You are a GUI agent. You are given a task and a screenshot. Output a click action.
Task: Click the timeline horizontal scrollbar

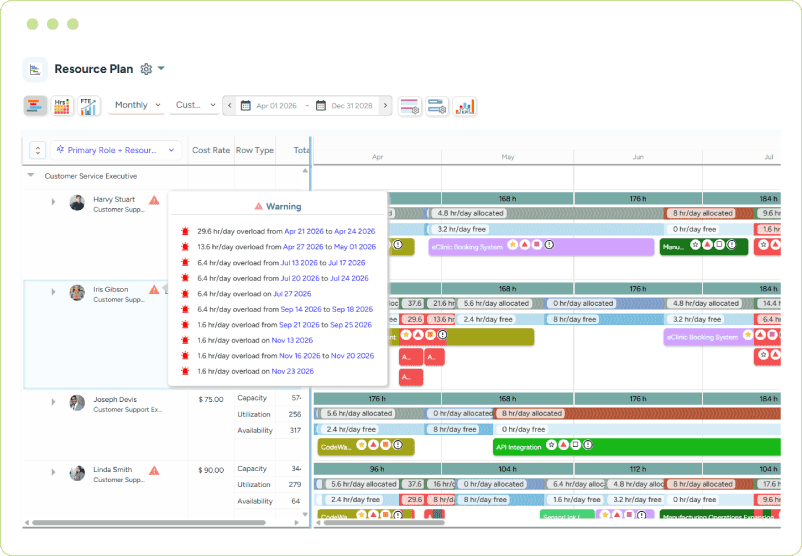pyautogui.click(x=383, y=523)
